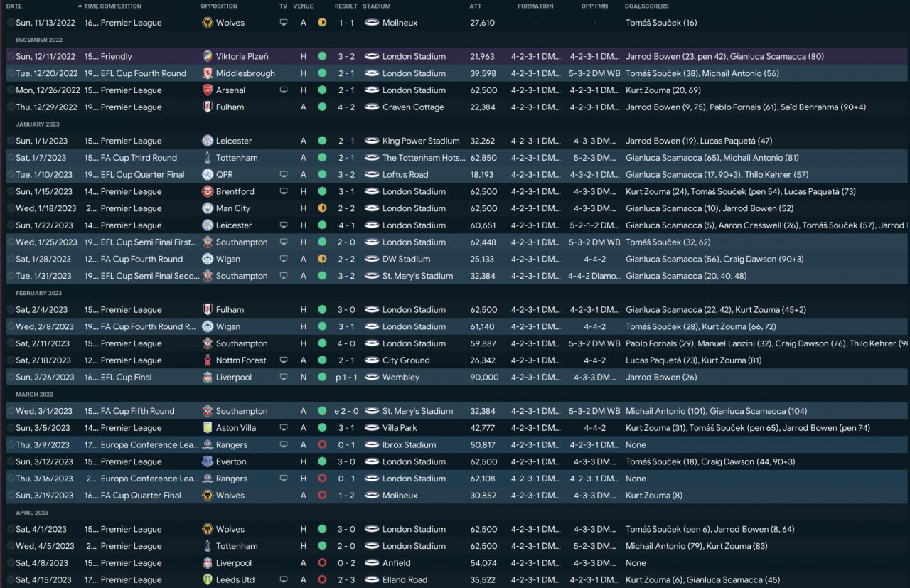The width and height of the screenshot is (910, 588).
Task: Open the Man City opposition link
Action: (233, 209)
